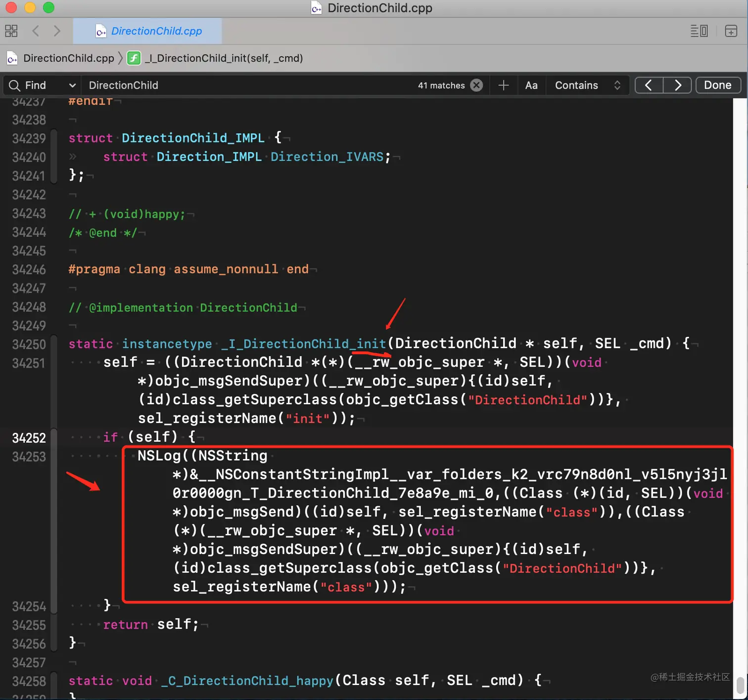Add a new editor pane on right
Viewport: 748px width, 700px height.
pos(731,31)
